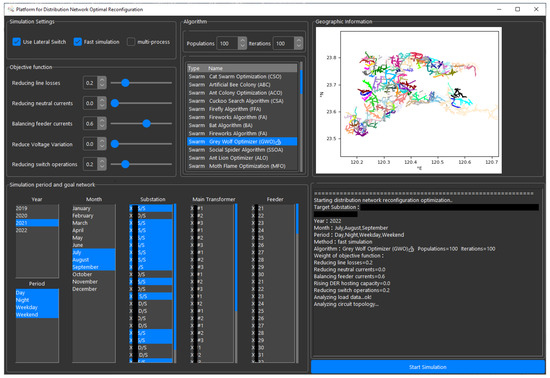
Task: Click the Reducing line losses stepper
Action: click(102, 83)
